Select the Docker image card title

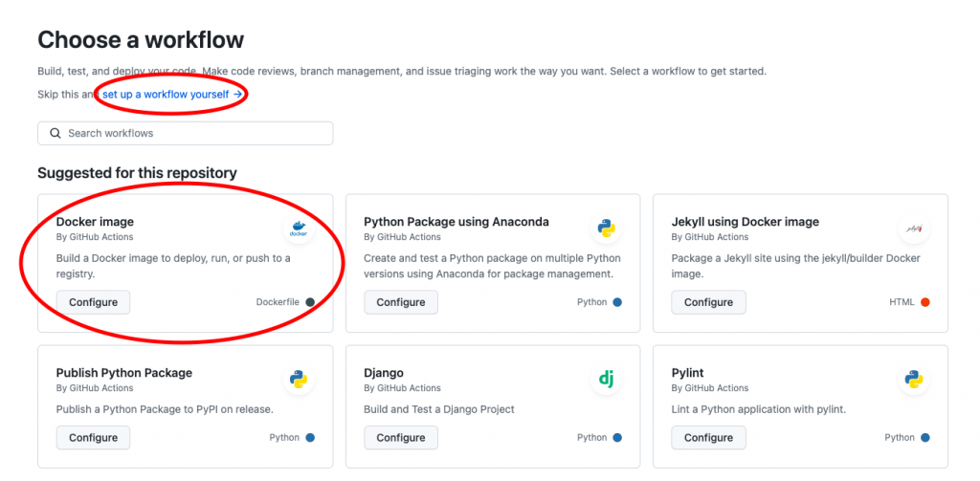(95, 222)
